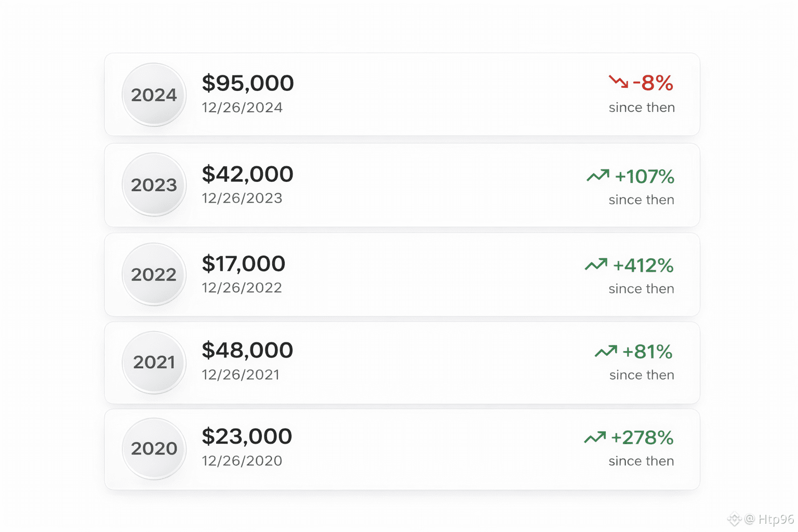Toggle the 2021 circular badge
Screen dimensions: 798x532
coord(153,362)
